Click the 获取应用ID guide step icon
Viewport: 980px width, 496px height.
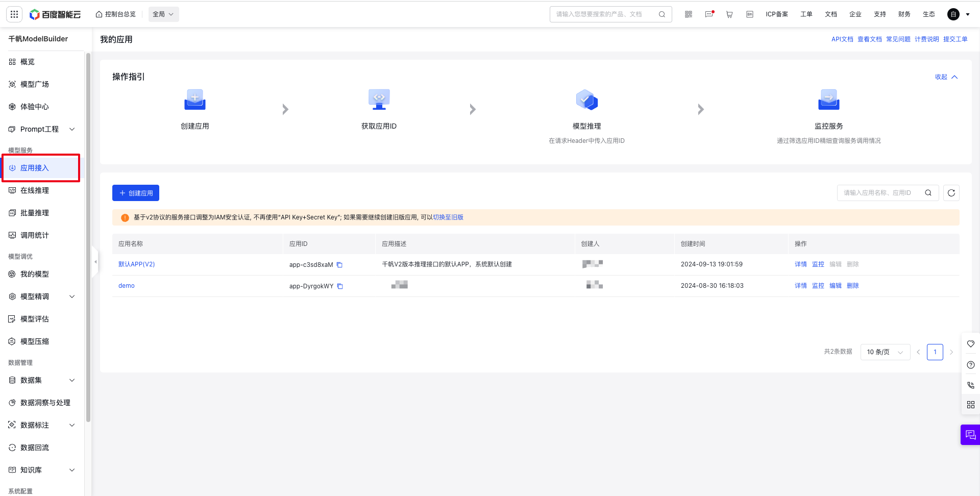(379, 100)
